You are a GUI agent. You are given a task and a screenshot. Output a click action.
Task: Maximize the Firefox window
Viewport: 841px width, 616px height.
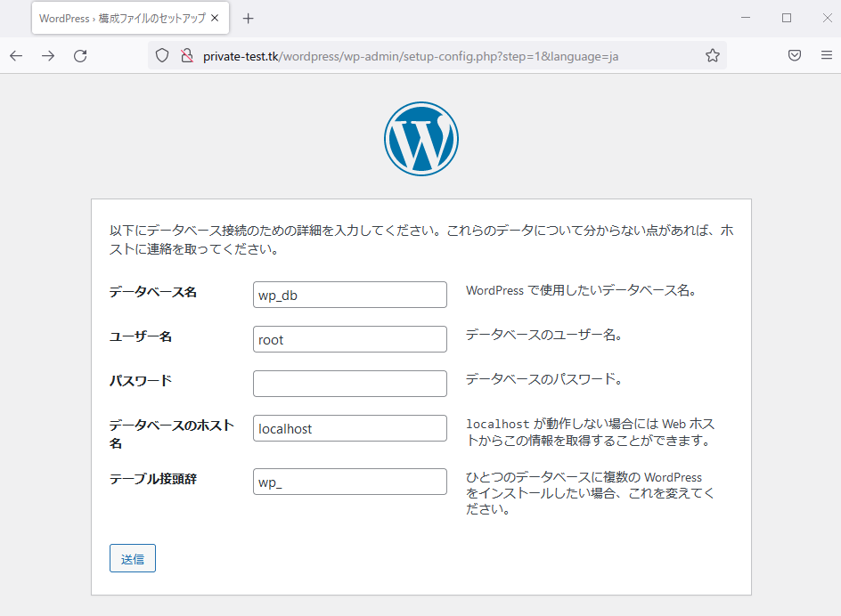click(x=787, y=18)
